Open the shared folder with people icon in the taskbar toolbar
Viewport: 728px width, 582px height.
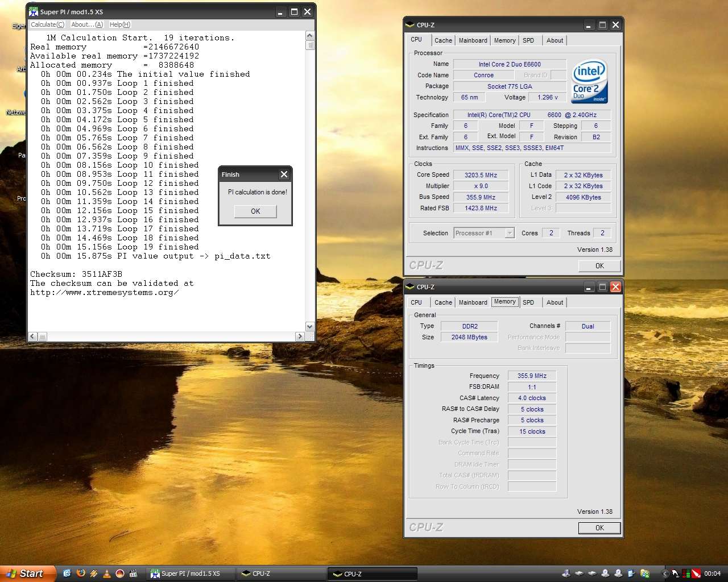coord(645,573)
